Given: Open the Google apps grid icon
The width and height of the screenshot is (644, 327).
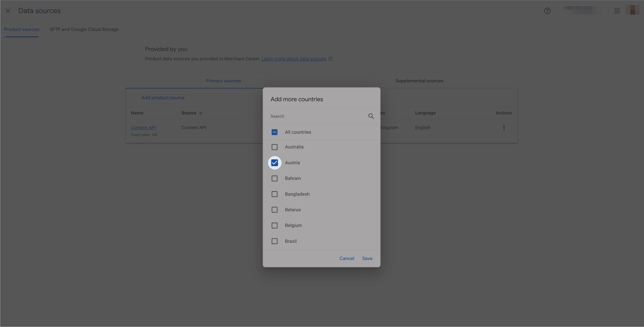Looking at the screenshot, I should pos(617,11).
